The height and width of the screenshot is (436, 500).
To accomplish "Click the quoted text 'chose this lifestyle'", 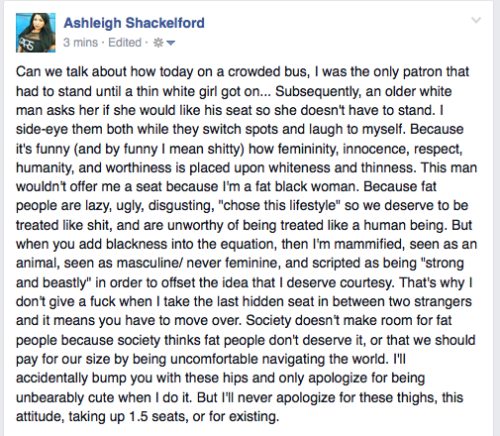I will pos(279,206).
